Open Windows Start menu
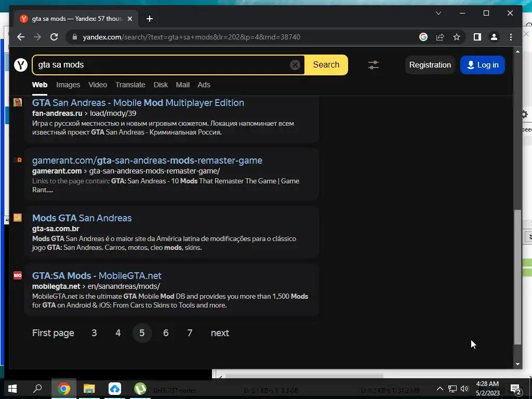532x399 pixels. coord(12,389)
